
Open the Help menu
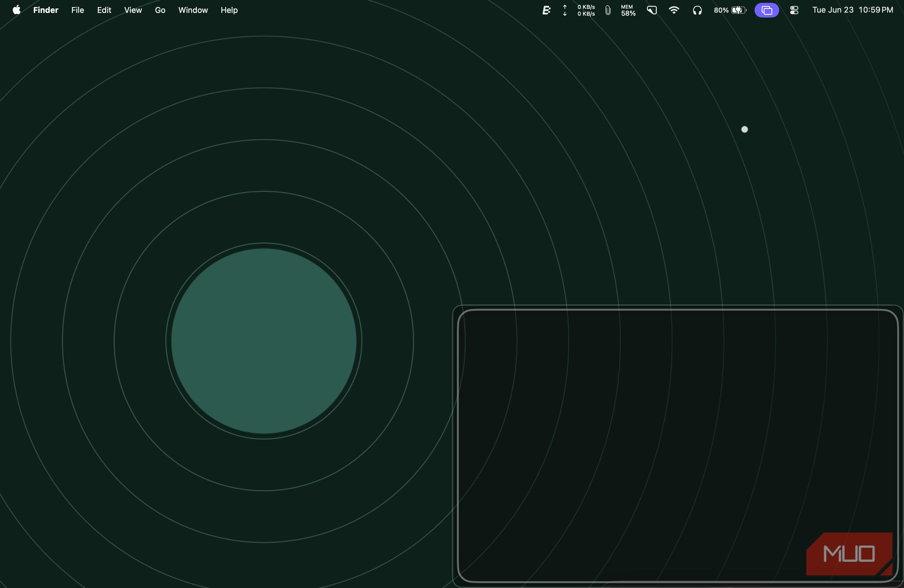click(229, 10)
